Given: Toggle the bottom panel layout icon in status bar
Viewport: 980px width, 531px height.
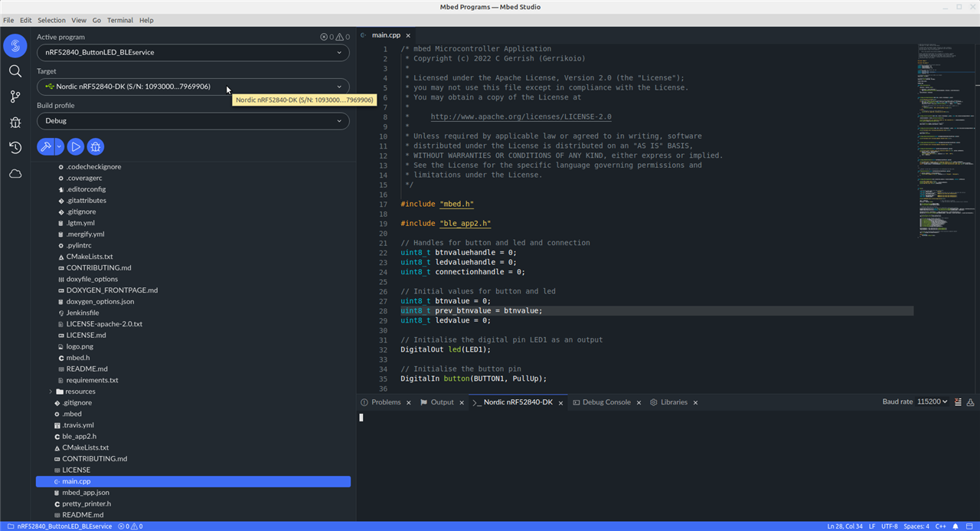Looking at the screenshot, I should [969, 526].
